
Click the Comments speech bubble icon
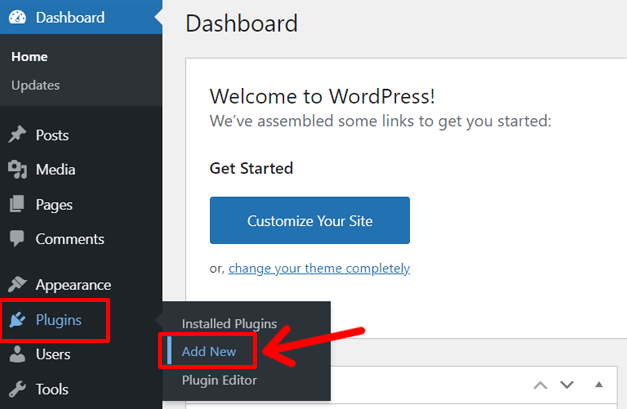tap(17, 240)
